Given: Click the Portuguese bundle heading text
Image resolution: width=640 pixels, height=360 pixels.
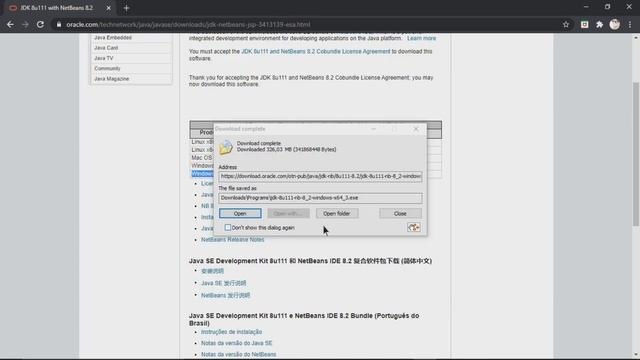Looking at the screenshot, I should click(304, 319).
